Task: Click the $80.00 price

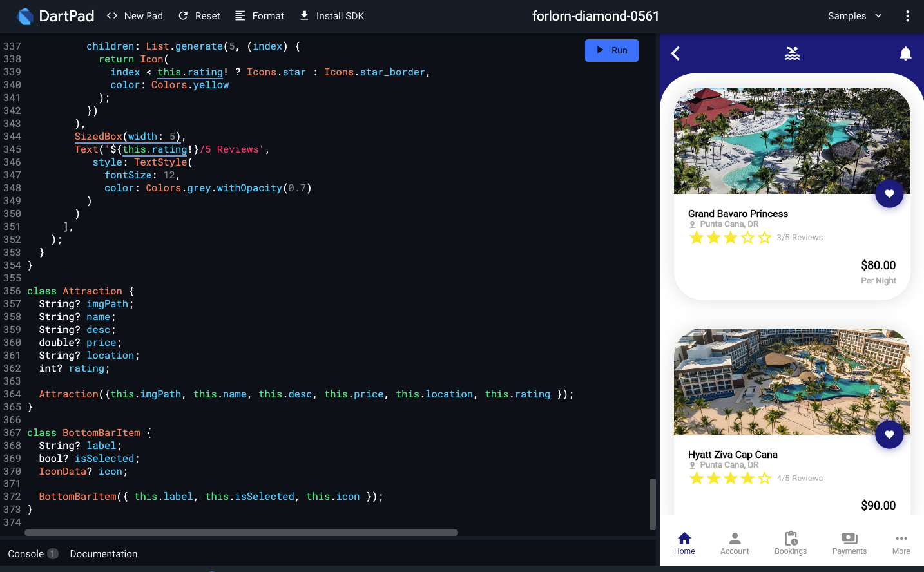Action: click(878, 265)
